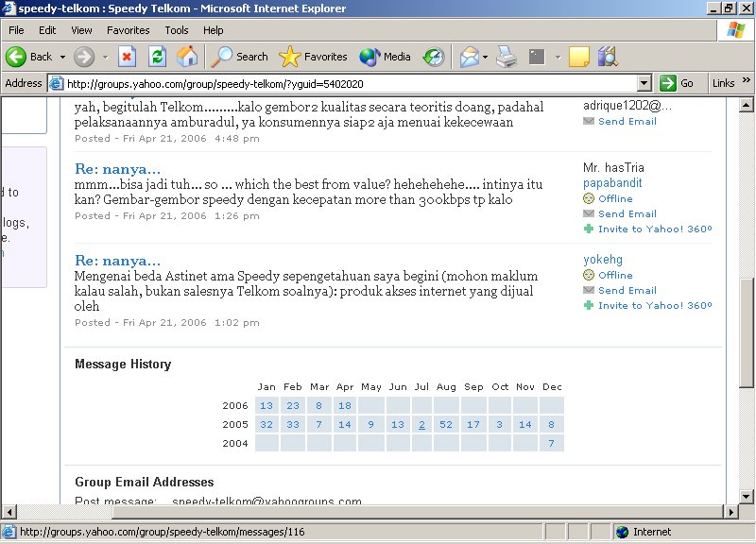Screen dimensions: 756x544
Task: Open Dec 2004 messages count 7
Action: pyautogui.click(x=551, y=443)
